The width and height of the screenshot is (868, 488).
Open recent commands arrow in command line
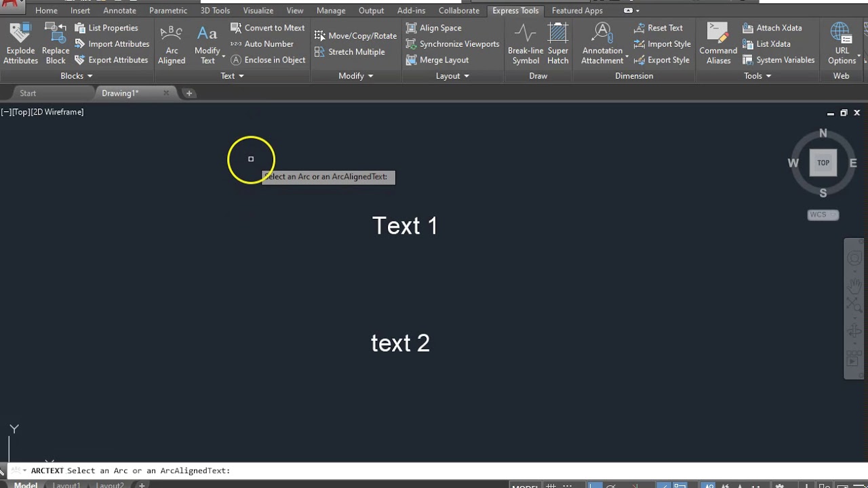[x=25, y=470]
